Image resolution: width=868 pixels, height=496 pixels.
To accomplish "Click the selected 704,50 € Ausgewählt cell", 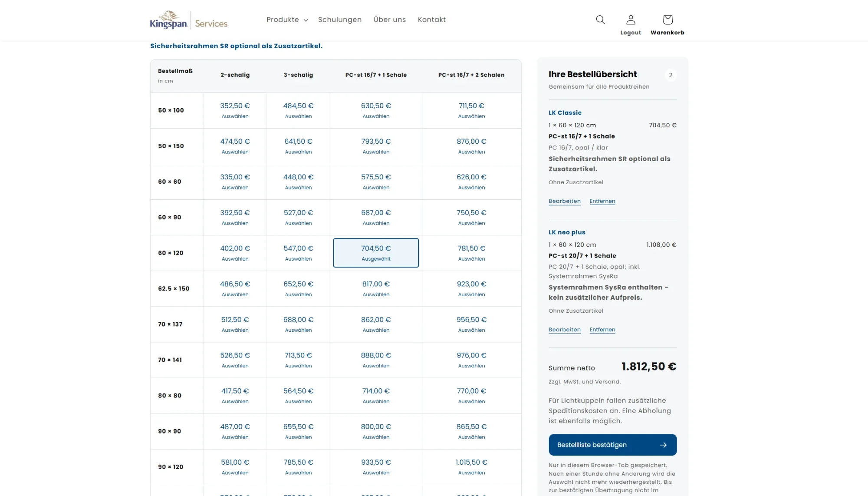I will 376,253.
